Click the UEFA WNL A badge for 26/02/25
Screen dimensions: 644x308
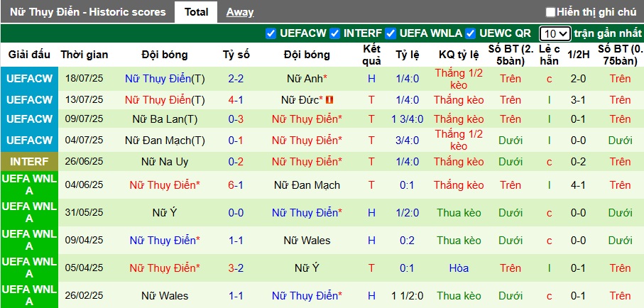29,295
